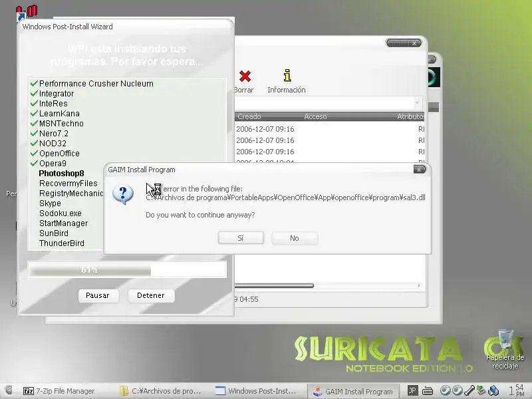
Task: Click the red shortcut icon on desktop
Action: point(27,13)
